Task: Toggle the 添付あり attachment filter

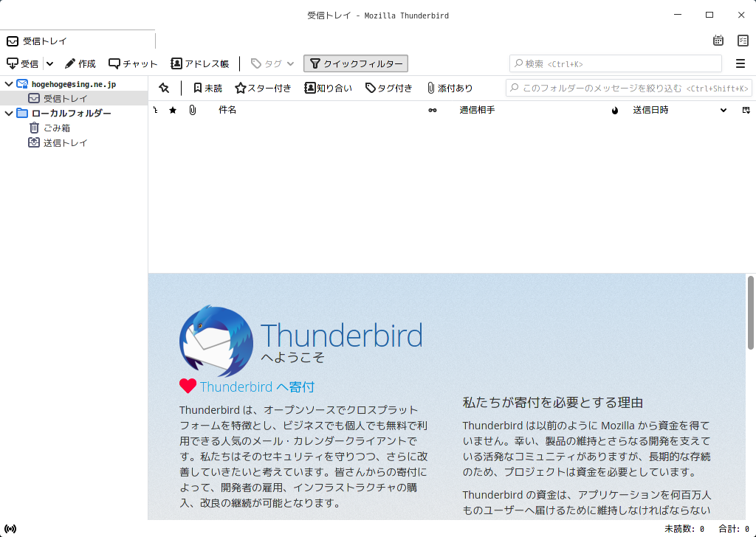Action: pos(450,88)
